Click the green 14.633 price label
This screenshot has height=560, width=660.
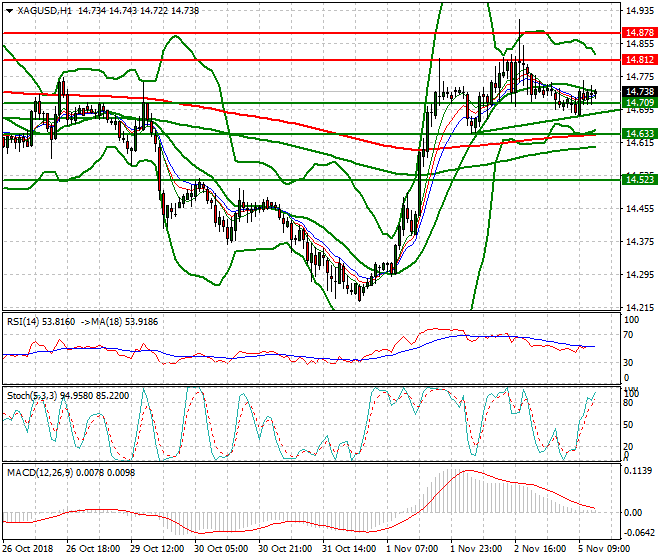click(x=639, y=134)
